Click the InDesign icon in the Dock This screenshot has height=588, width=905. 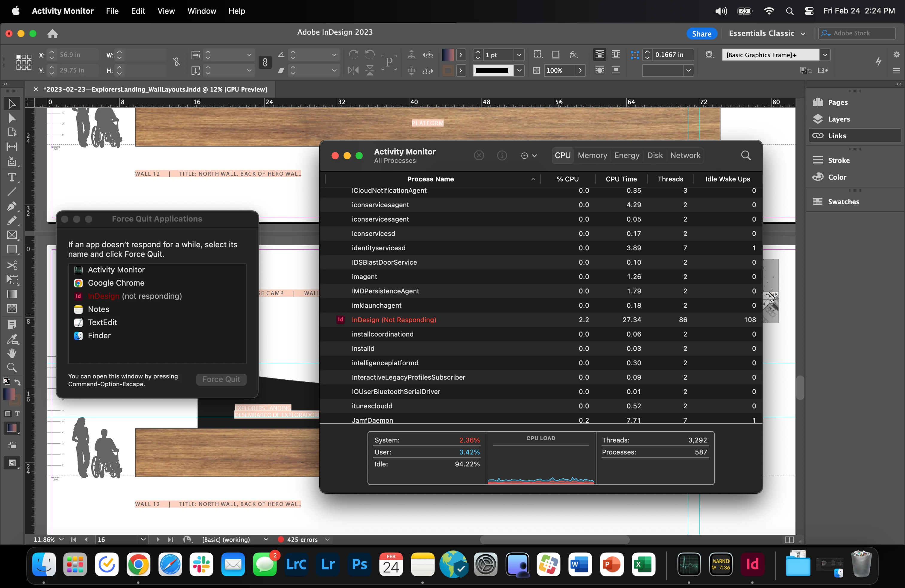tap(752, 564)
